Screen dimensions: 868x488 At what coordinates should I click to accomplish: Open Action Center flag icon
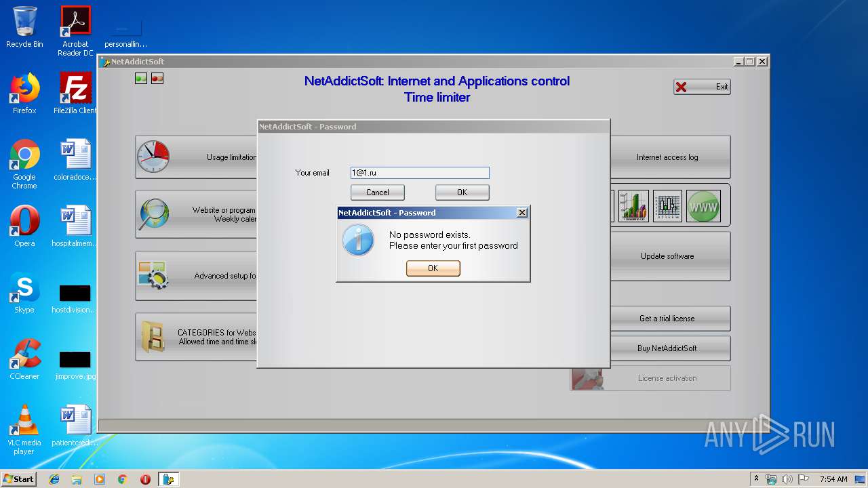click(x=803, y=479)
